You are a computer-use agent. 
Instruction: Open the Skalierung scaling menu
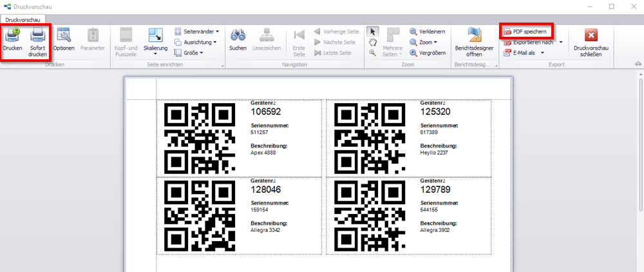[x=155, y=40]
